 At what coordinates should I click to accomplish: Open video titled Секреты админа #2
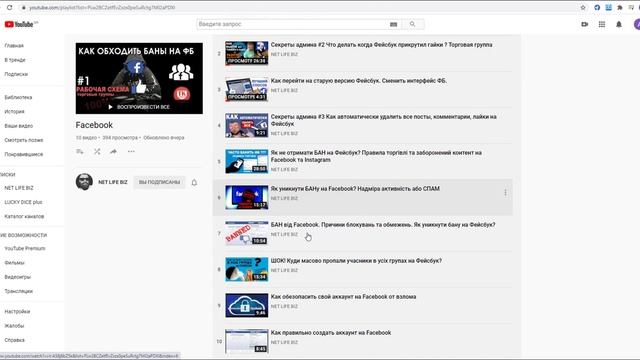pyautogui.click(x=381, y=45)
